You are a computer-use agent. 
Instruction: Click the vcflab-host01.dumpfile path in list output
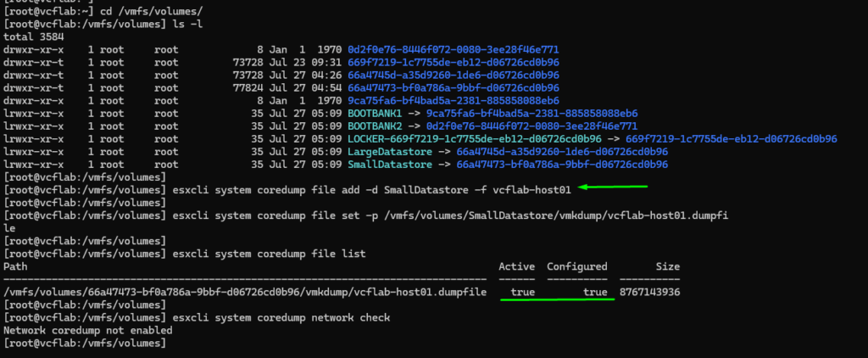(245, 292)
